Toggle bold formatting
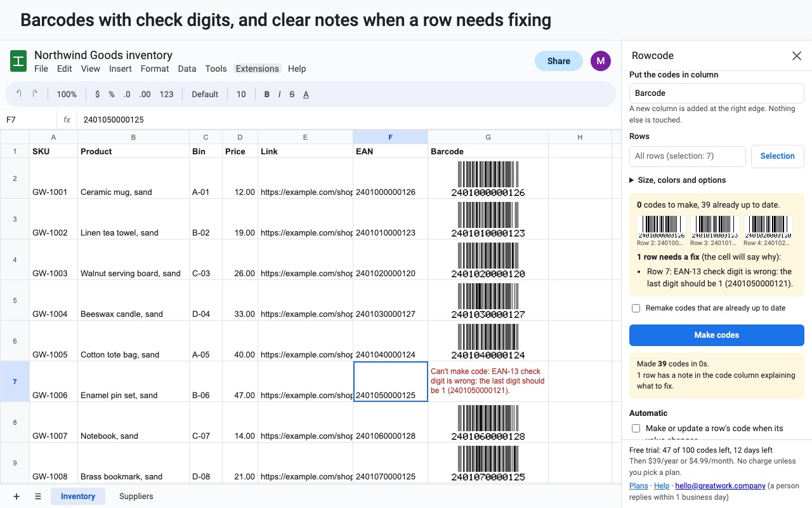Image resolution: width=812 pixels, height=508 pixels. pos(267,94)
